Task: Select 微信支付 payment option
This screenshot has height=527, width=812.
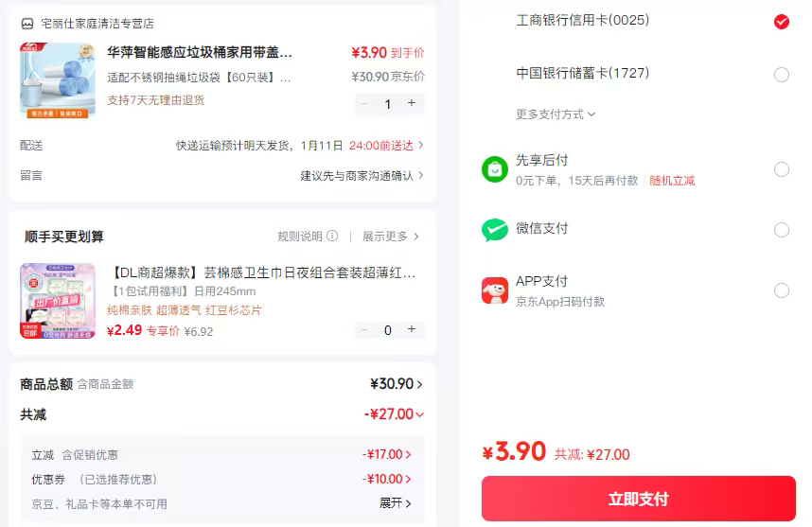Action: [x=781, y=230]
